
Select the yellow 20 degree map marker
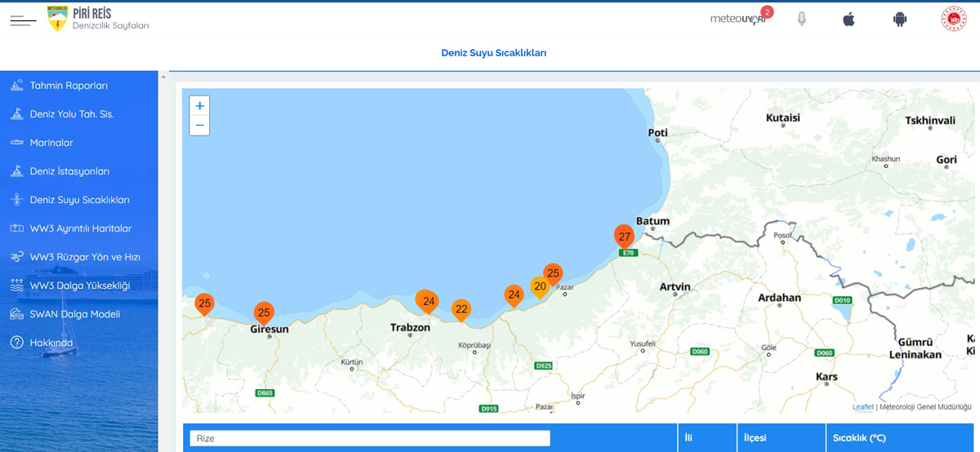click(x=539, y=286)
